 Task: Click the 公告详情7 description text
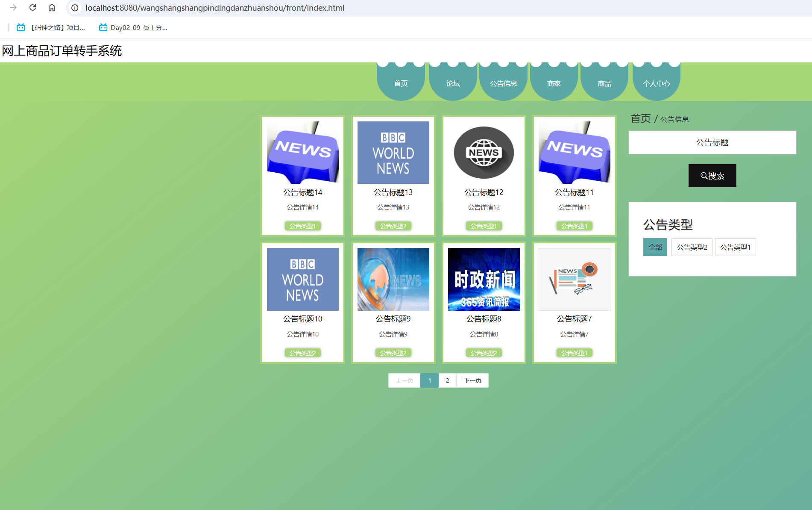(575, 334)
